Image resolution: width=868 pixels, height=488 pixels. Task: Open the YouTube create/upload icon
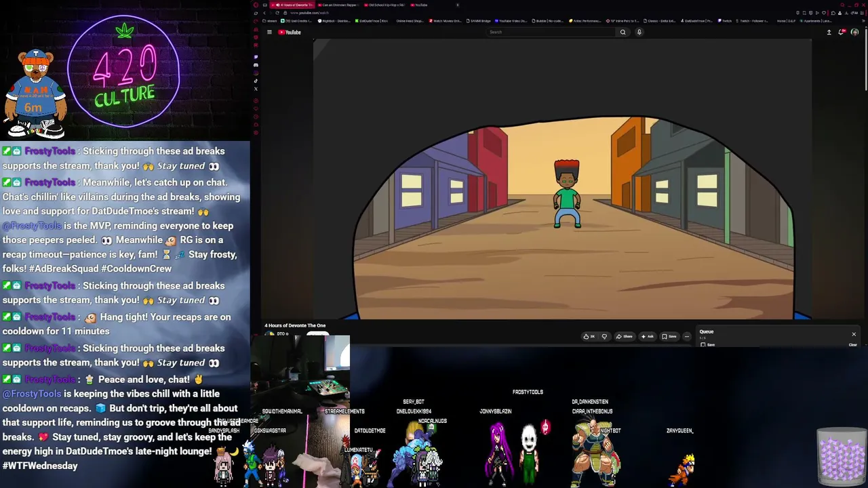coord(829,32)
